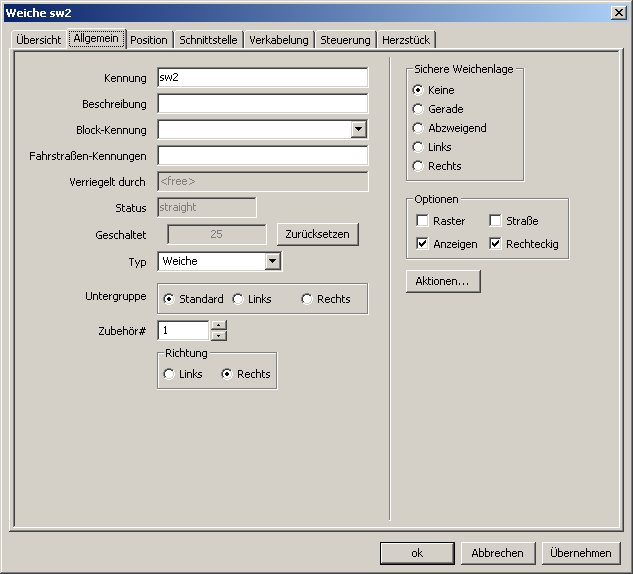Go to the Herzstück tab
The image size is (633, 574).
406,40
